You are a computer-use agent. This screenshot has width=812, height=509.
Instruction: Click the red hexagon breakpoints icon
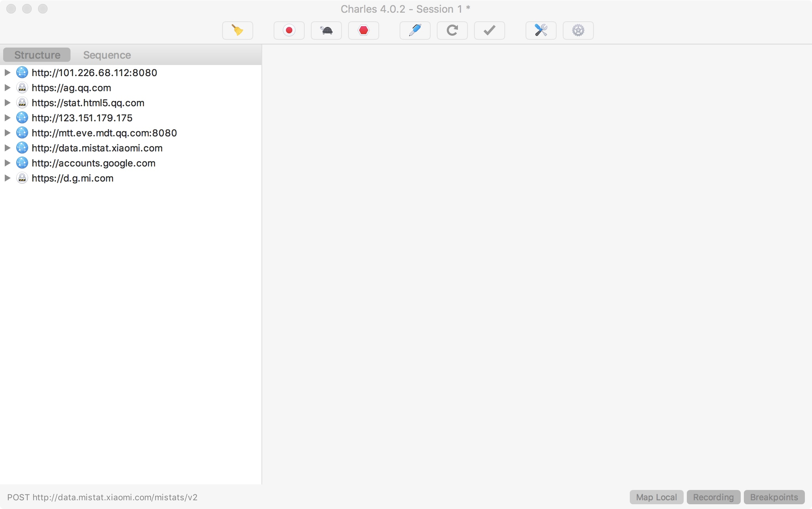click(x=363, y=31)
